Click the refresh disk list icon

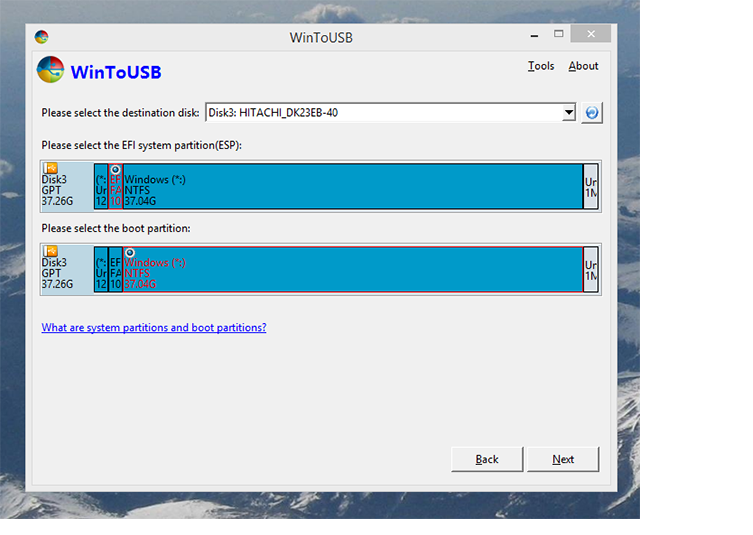(x=592, y=113)
